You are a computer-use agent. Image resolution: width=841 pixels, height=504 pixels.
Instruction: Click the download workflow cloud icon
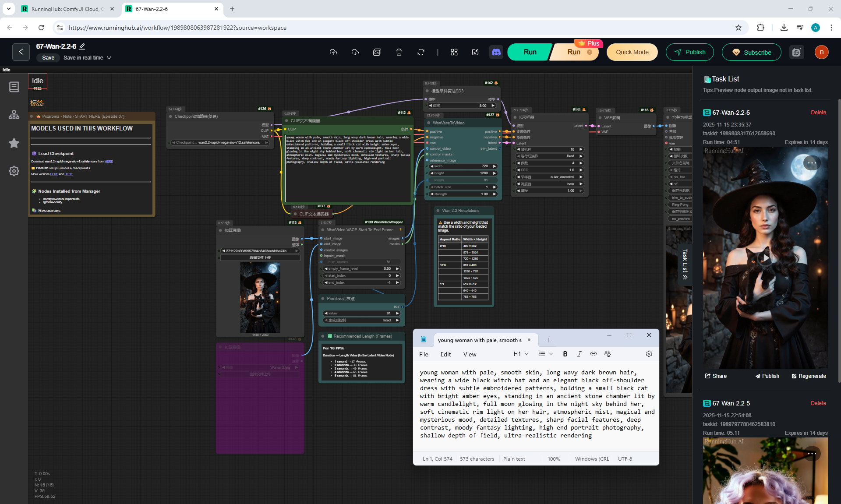click(x=355, y=52)
